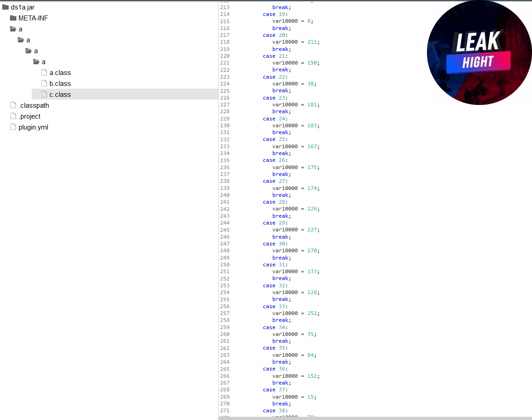The width and height of the screenshot is (532, 420).
Task: Click the break statement on line 213
Action: [281, 7]
